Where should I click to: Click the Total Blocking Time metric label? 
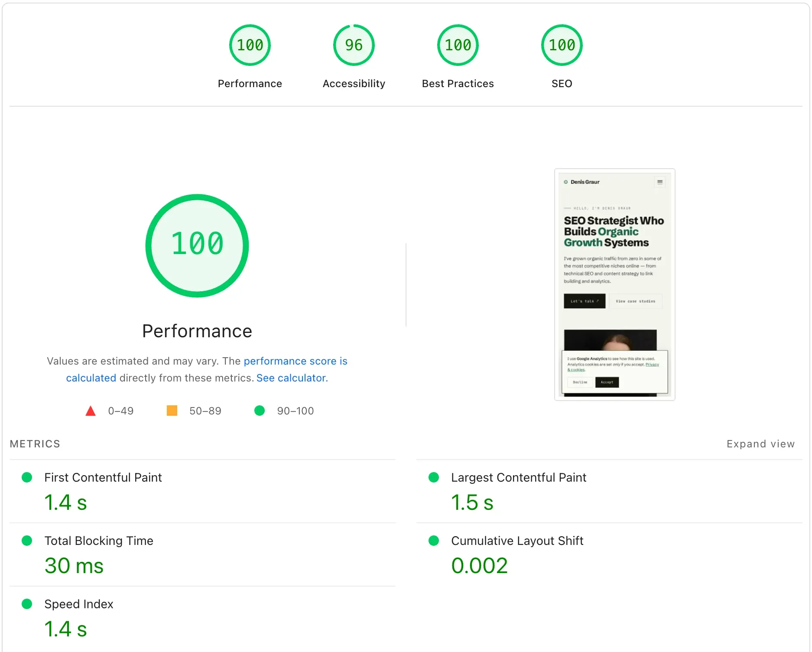99,541
